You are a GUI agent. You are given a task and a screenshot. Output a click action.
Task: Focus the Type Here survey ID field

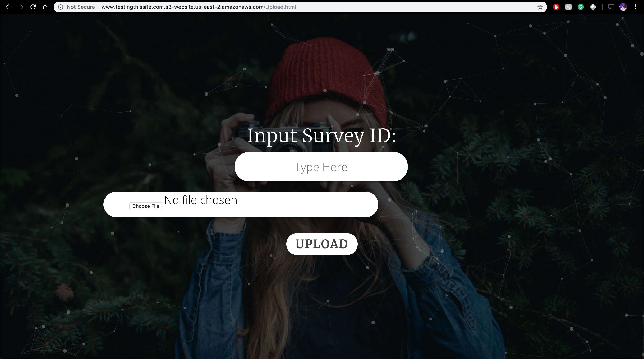point(321,167)
